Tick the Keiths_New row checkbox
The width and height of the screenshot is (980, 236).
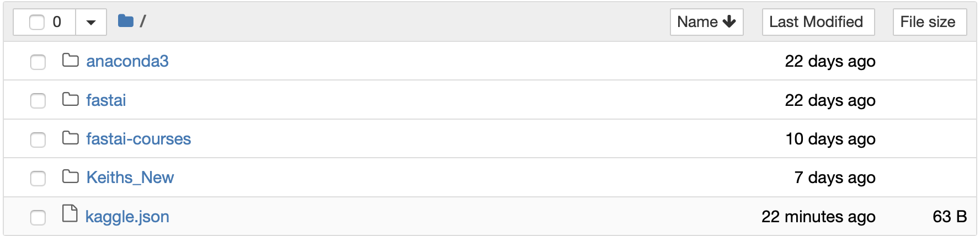coord(38,178)
